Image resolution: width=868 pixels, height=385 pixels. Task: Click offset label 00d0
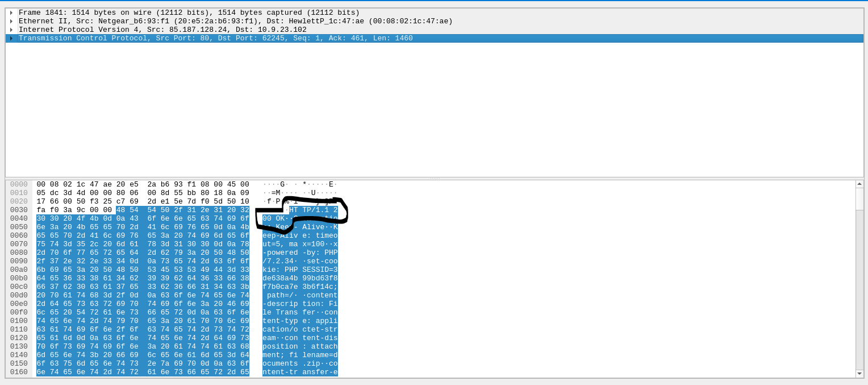pyautogui.click(x=19, y=295)
